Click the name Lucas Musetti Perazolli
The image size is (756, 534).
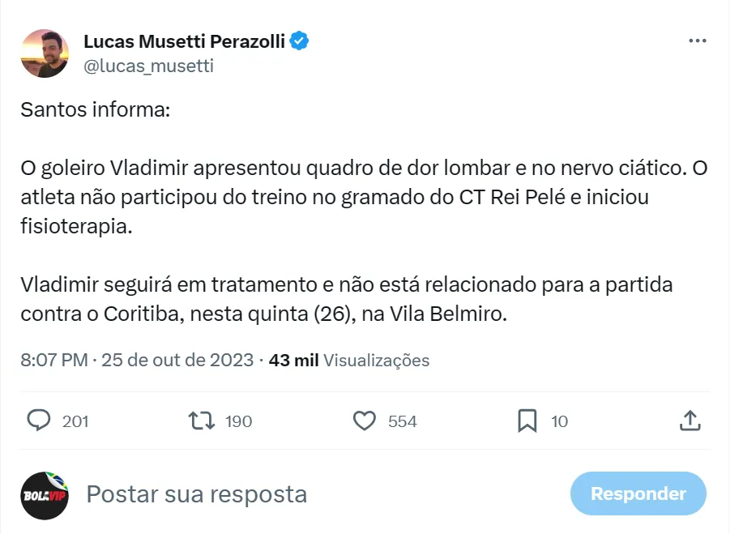pyautogui.click(x=184, y=41)
